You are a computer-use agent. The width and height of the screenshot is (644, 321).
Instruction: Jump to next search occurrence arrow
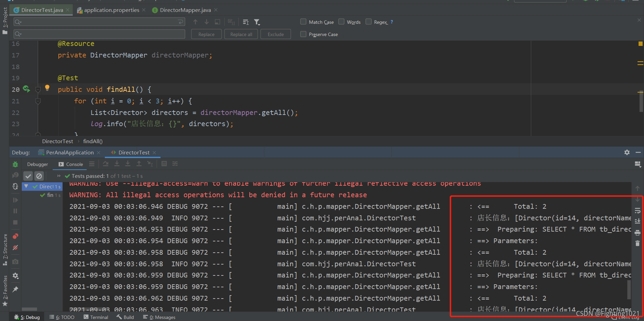click(x=207, y=22)
